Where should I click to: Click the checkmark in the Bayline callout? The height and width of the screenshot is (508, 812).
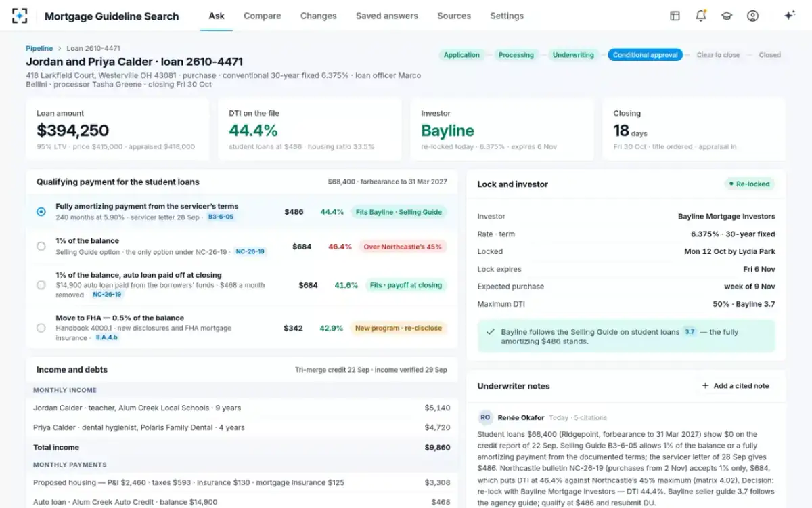click(491, 332)
